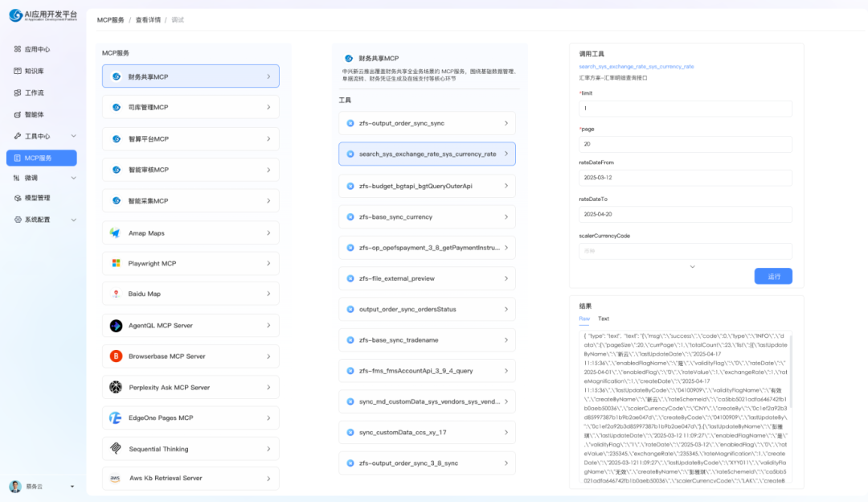Image resolution: width=868 pixels, height=502 pixels.
Task: Click the rateDateFrom input field
Action: click(686, 178)
